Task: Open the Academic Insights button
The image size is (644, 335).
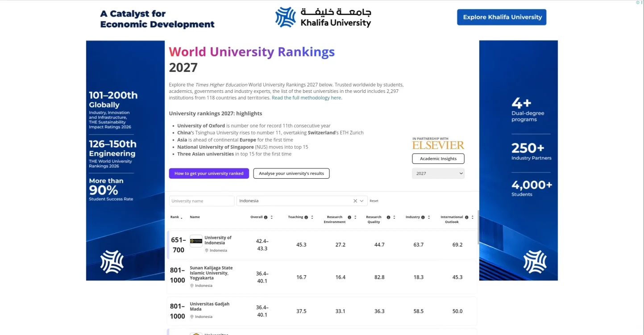Action: [x=438, y=159]
